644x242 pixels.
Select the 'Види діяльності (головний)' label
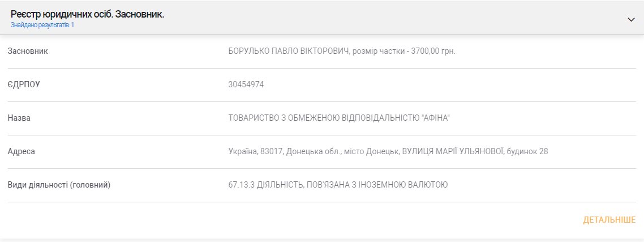click(59, 185)
